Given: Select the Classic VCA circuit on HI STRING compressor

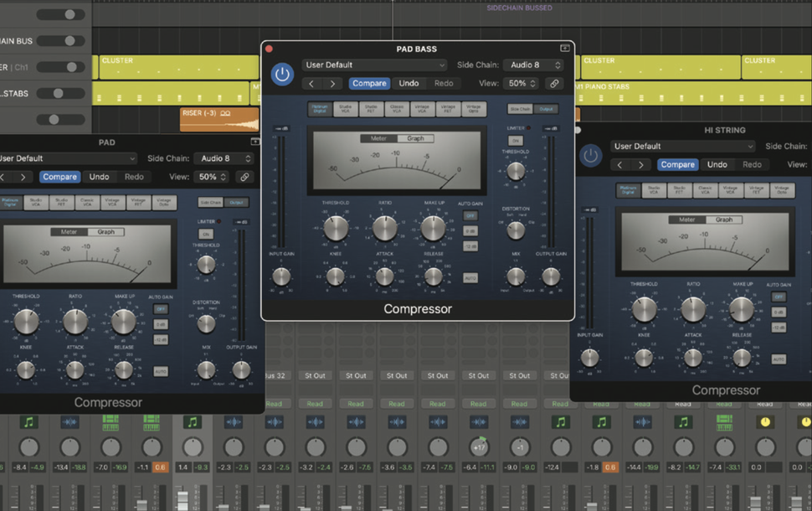Looking at the screenshot, I should pyautogui.click(x=704, y=189).
